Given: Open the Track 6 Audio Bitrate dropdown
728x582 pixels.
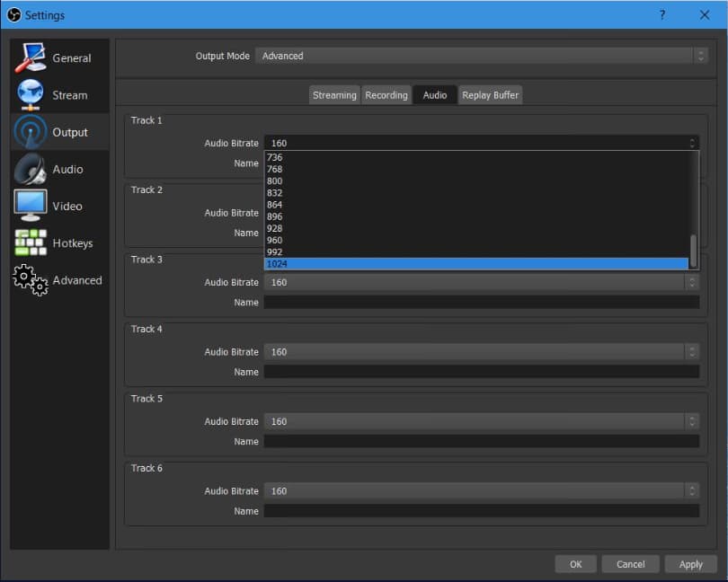Looking at the screenshot, I should (x=482, y=491).
